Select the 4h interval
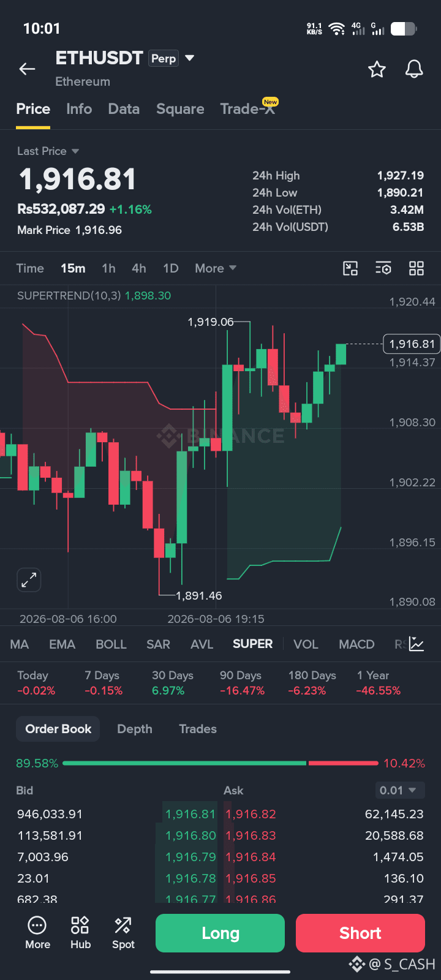This screenshot has width=441, height=980. 139,268
